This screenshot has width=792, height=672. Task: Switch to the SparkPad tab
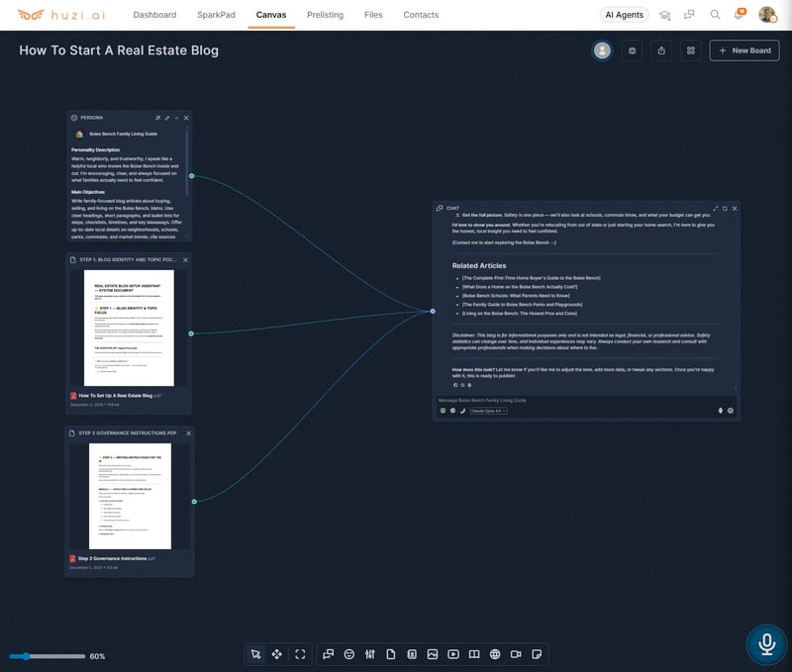pyautogui.click(x=216, y=15)
